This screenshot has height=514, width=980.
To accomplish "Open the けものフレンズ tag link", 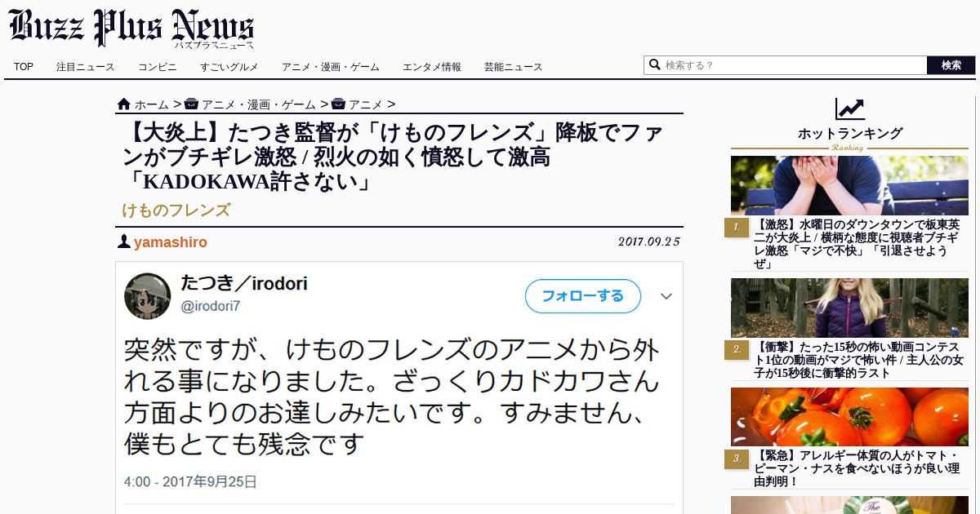I will click(x=176, y=210).
